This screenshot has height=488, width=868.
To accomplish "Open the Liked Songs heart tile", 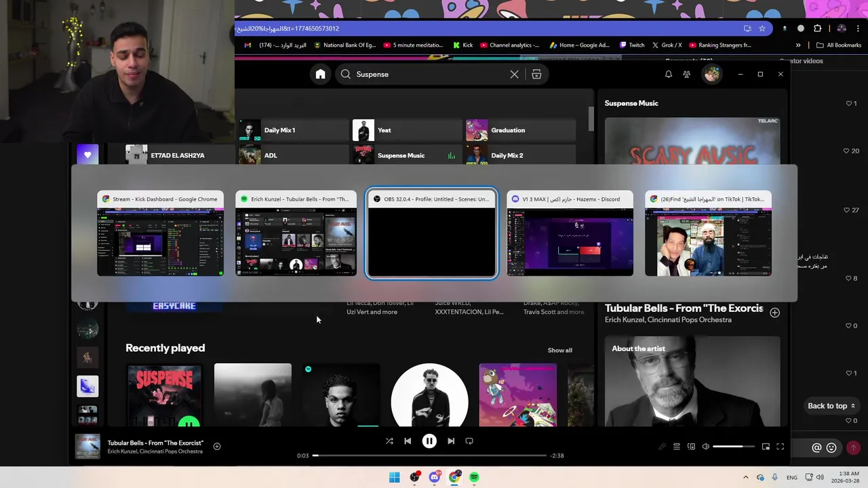I will coord(87,155).
